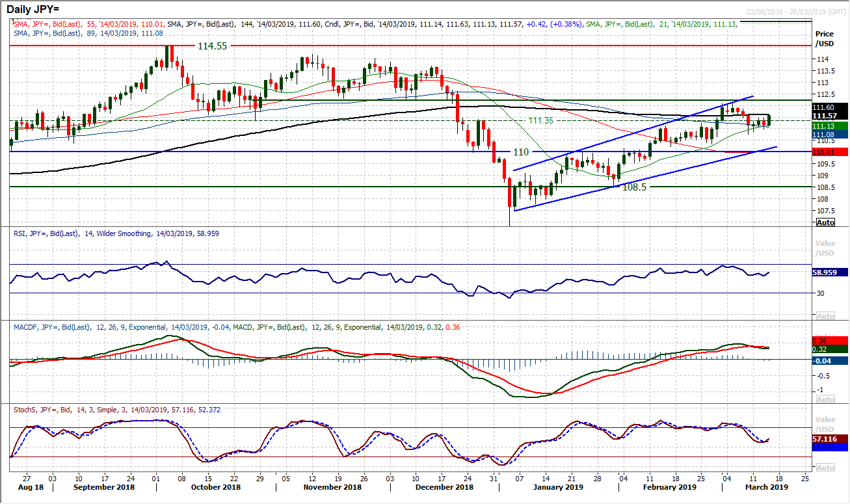Click the red 110.01 SMA axis tag
Image resolution: width=850 pixels, height=504 pixels.
[830, 152]
